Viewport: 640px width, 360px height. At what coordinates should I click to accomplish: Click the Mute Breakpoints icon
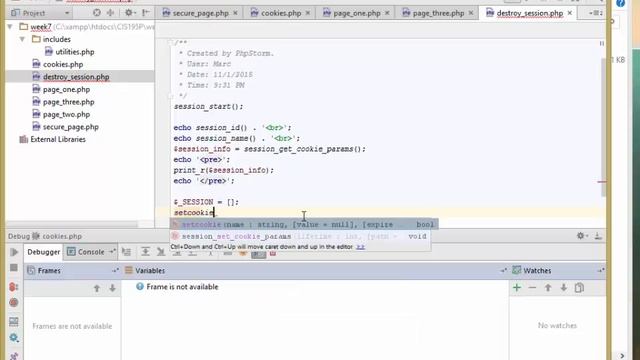[14, 303]
